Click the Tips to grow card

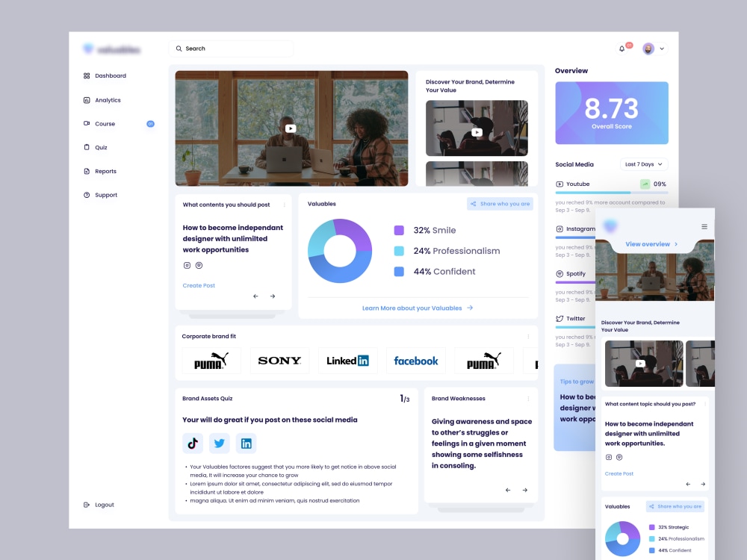[574, 408]
